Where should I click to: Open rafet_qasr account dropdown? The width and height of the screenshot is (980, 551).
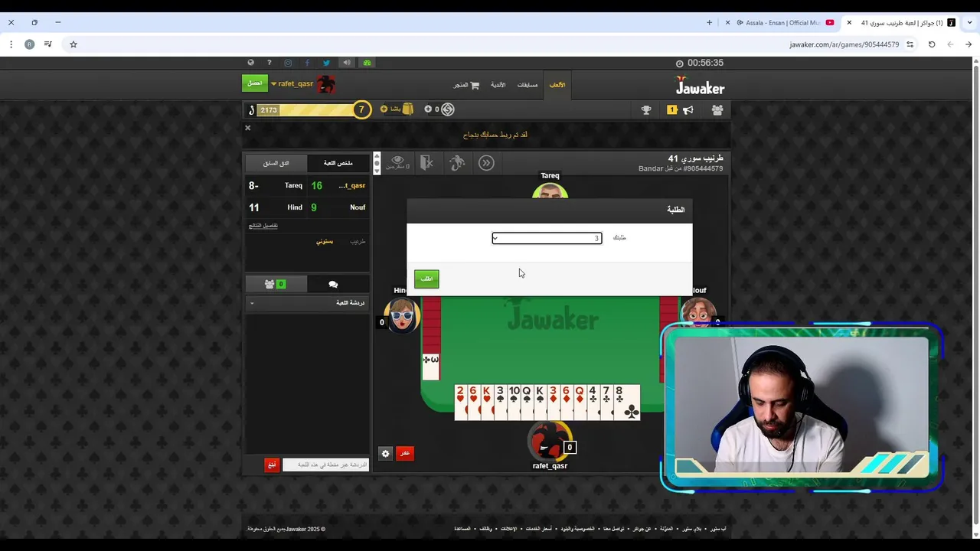pos(292,84)
